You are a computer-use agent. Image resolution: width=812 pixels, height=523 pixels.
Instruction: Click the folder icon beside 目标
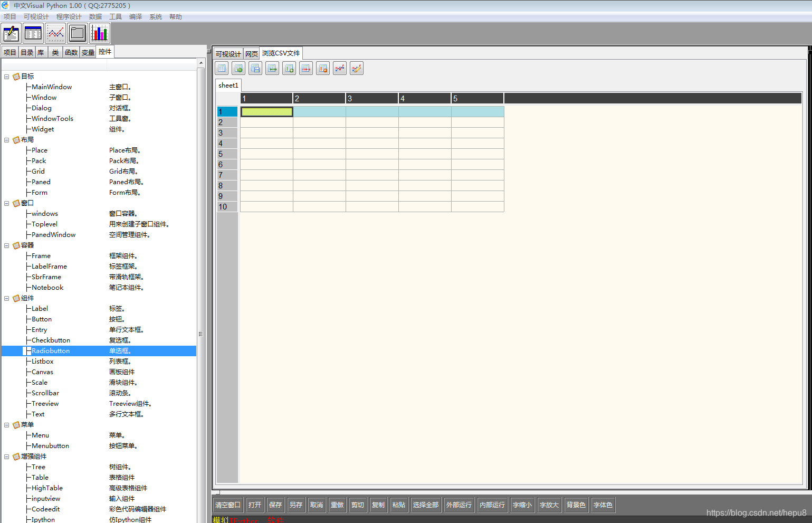click(16, 77)
